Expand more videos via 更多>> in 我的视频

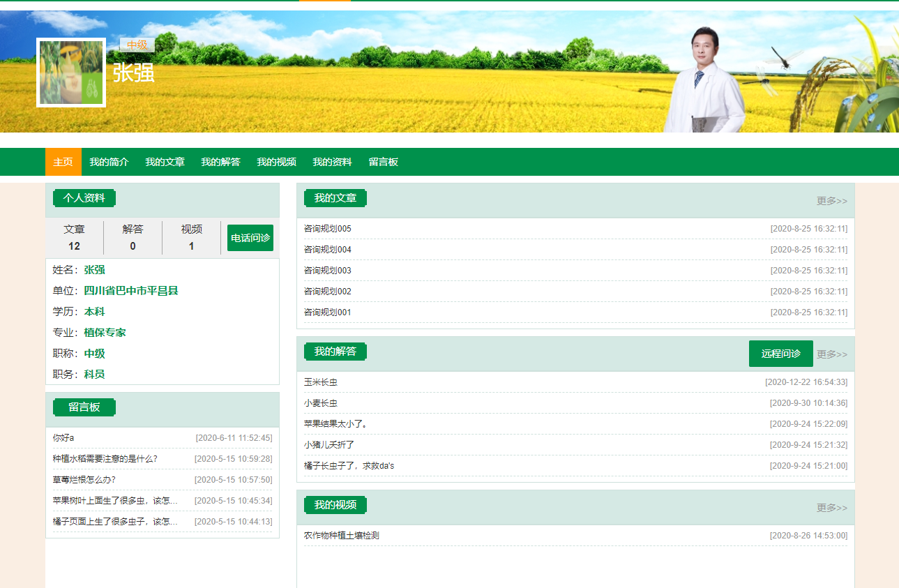[831, 508]
